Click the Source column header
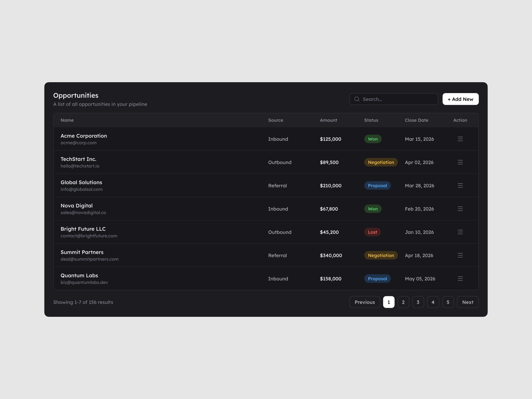The height and width of the screenshot is (399, 532). tap(276, 120)
